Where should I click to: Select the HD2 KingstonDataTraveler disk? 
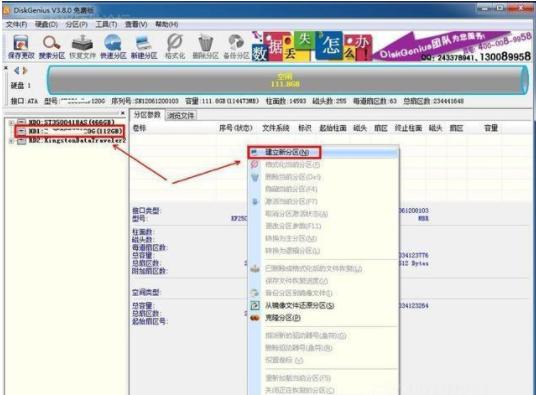(77, 140)
